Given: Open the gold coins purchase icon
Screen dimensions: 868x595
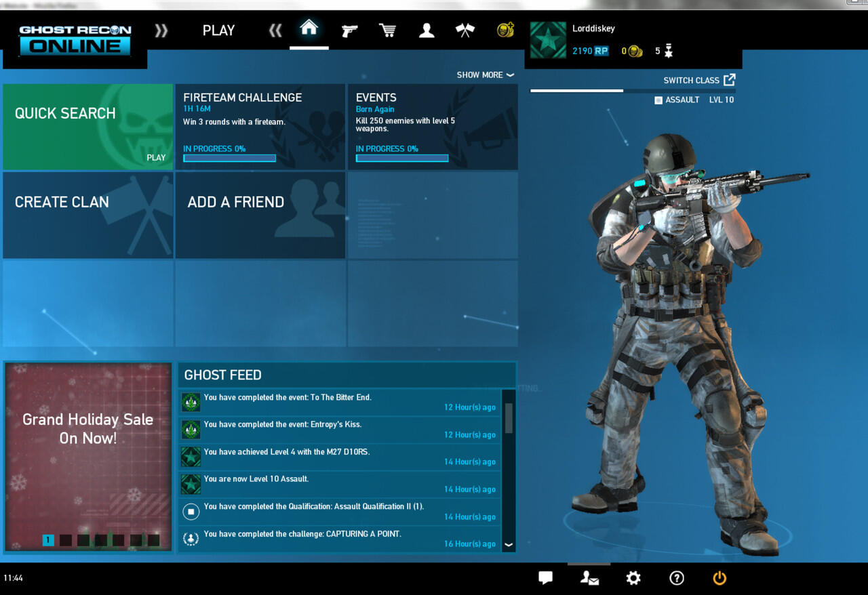Looking at the screenshot, I should (505, 29).
